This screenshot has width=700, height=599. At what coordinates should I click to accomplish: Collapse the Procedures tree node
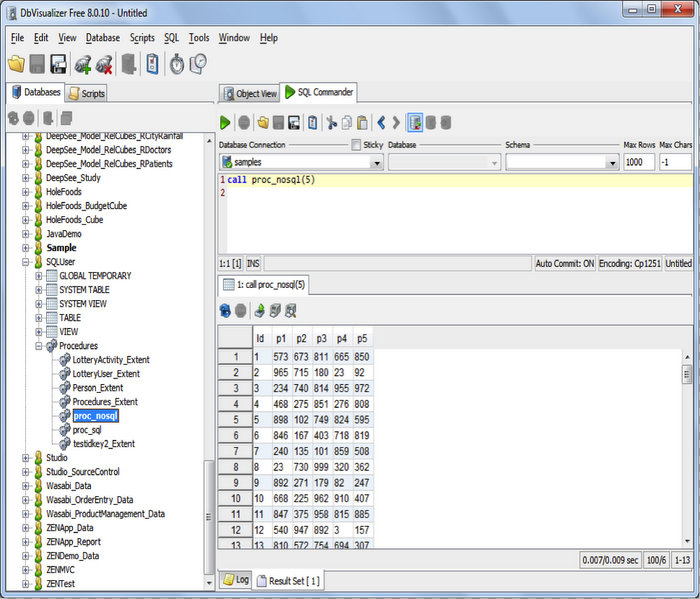(x=39, y=346)
